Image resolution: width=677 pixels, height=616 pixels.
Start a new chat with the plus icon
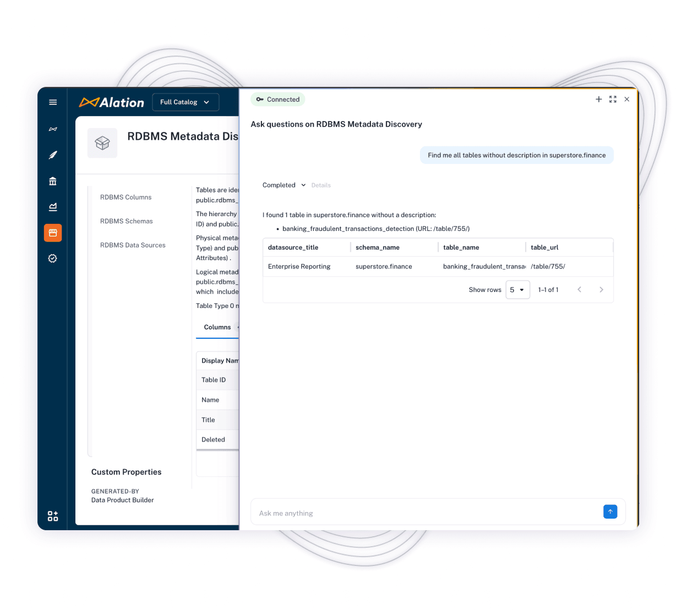599,100
